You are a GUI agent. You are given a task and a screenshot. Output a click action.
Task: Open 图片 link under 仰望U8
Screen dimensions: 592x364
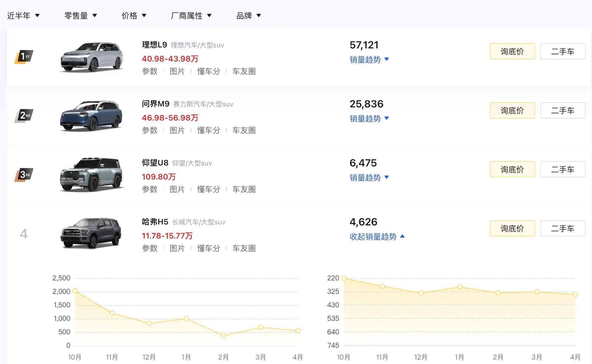coord(177,189)
